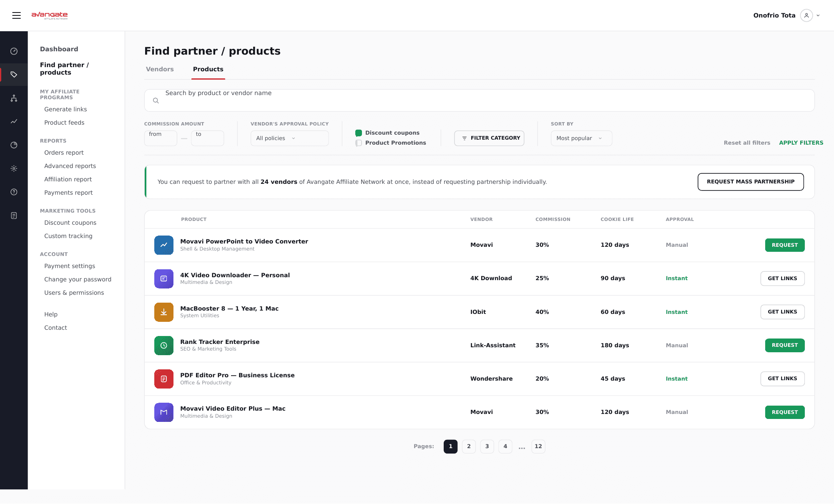Select the tag sidebar icon
This screenshot has width=834, height=504.
(14, 75)
